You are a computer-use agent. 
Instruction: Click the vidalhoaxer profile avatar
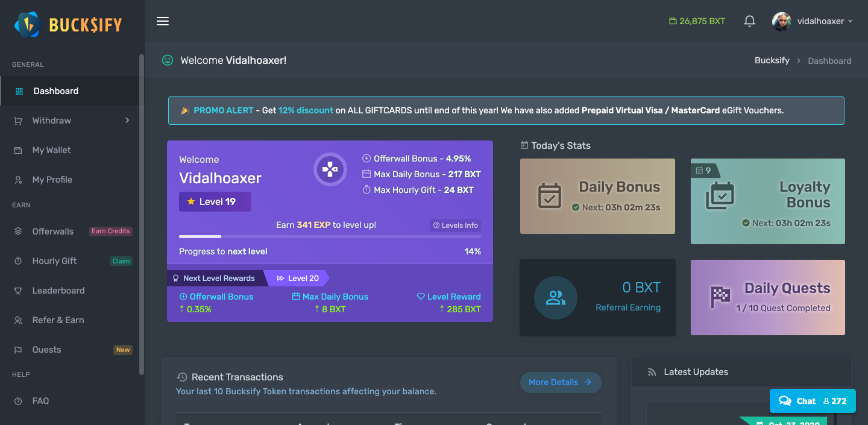point(782,21)
